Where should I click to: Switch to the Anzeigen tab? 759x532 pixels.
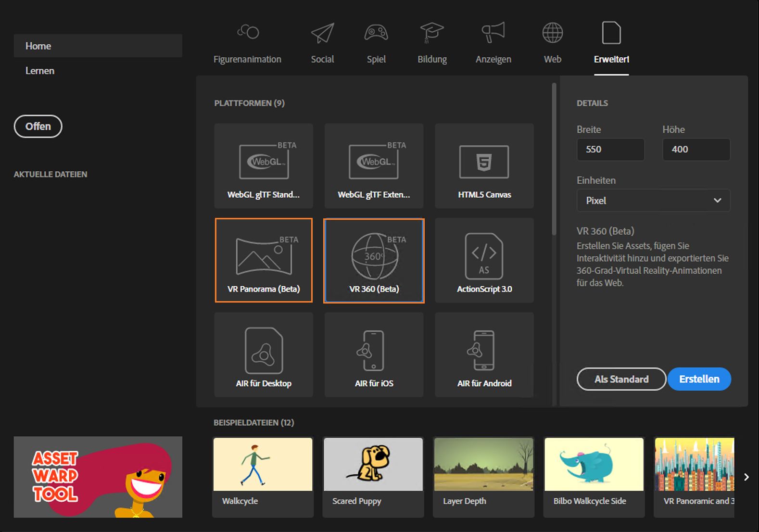tap(493, 44)
